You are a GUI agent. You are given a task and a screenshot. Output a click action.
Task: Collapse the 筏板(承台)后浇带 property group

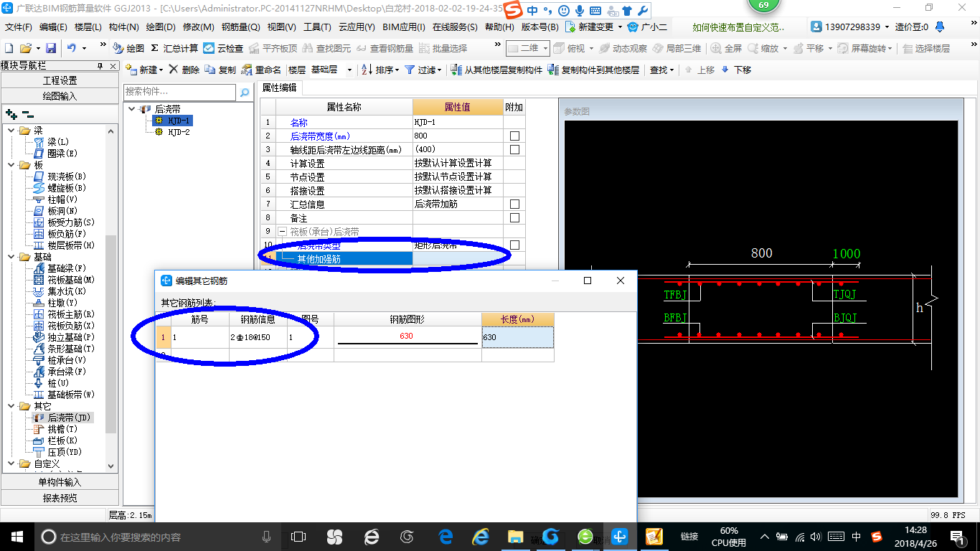283,232
